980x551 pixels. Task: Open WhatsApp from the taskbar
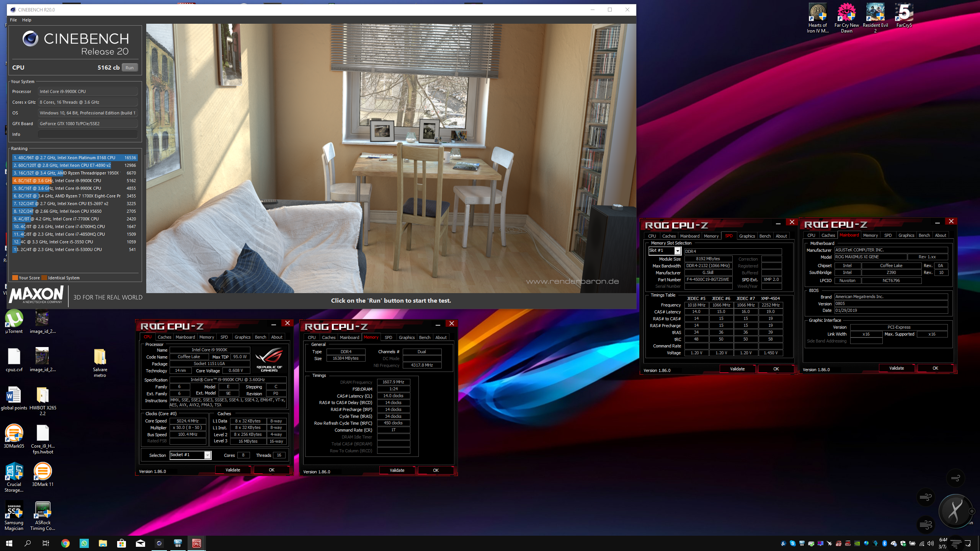pos(84,543)
